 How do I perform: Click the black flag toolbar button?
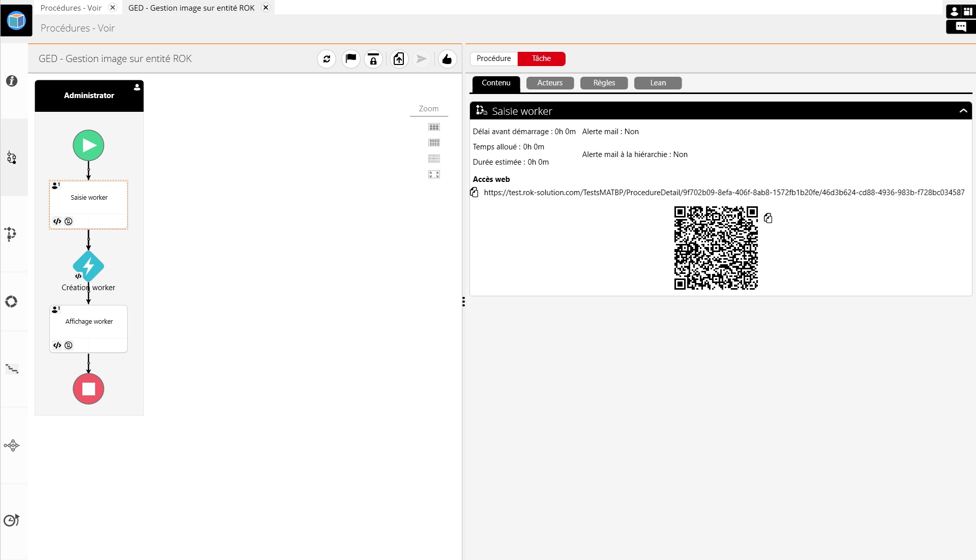coord(350,59)
